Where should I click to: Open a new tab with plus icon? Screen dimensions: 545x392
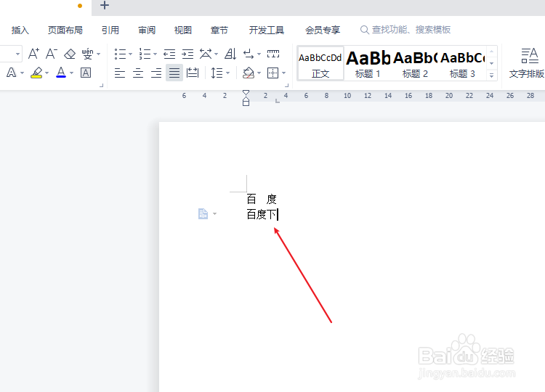click(104, 5)
